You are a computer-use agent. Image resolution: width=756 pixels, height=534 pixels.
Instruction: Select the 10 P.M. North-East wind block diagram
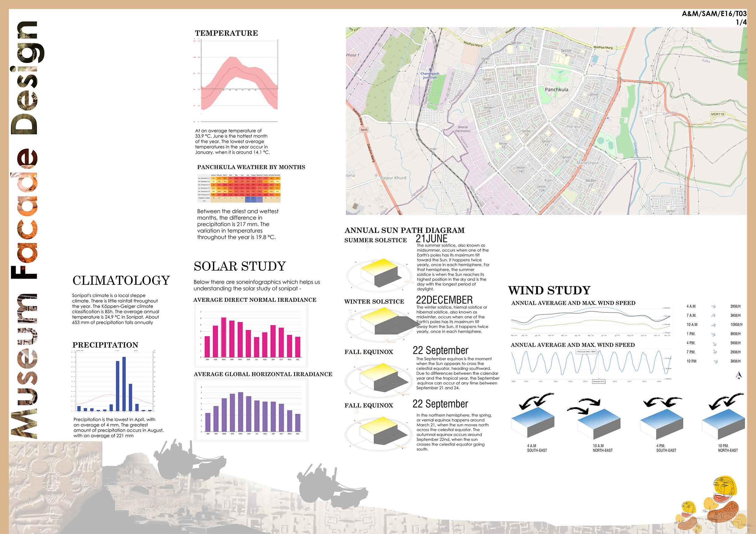[723, 424]
